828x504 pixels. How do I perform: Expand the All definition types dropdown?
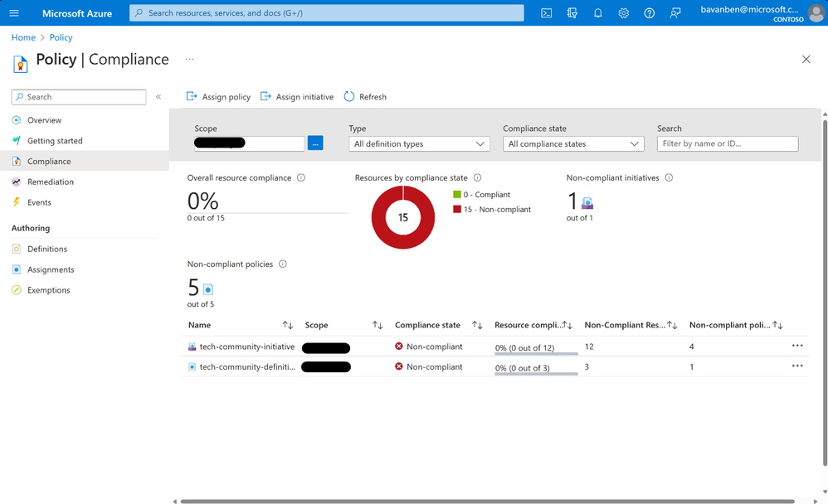pyautogui.click(x=419, y=143)
